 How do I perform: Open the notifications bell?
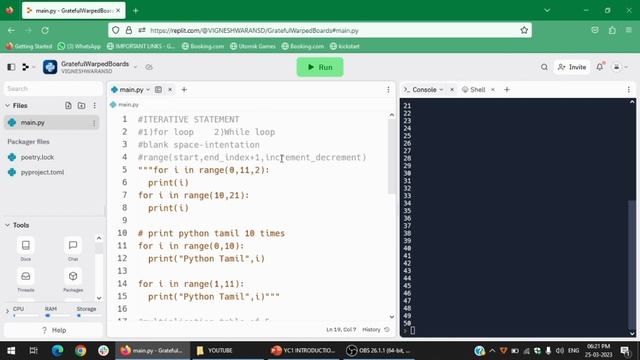[600, 67]
